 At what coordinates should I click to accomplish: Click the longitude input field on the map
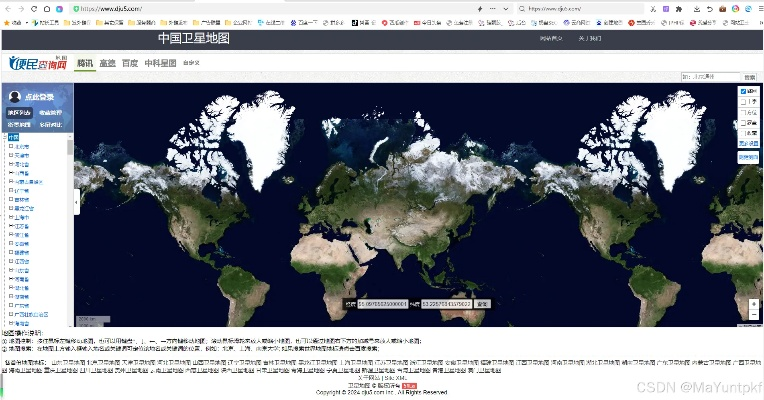382,304
